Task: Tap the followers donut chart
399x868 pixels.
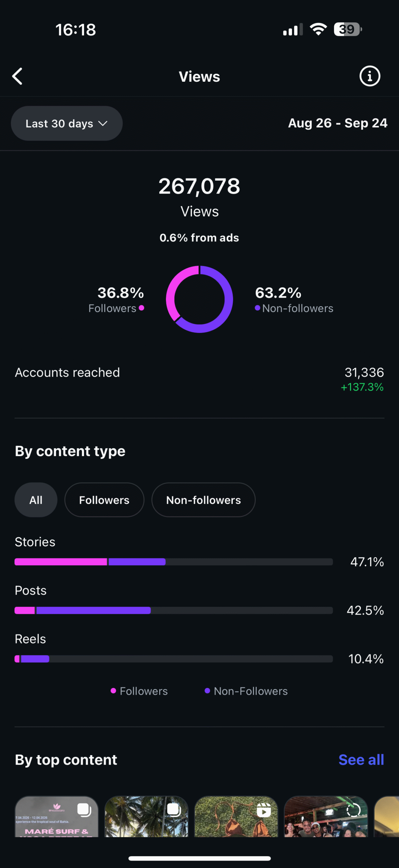Action: pos(199,299)
